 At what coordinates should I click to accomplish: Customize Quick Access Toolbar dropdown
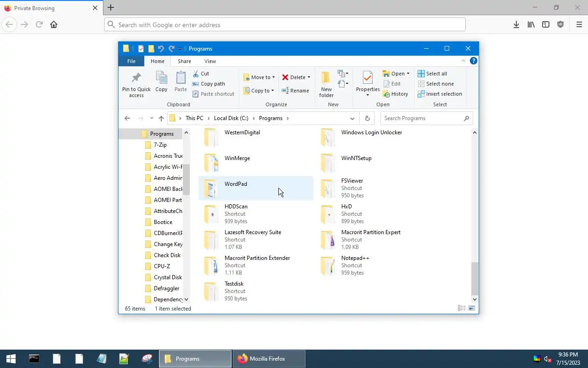pos(180,49)
